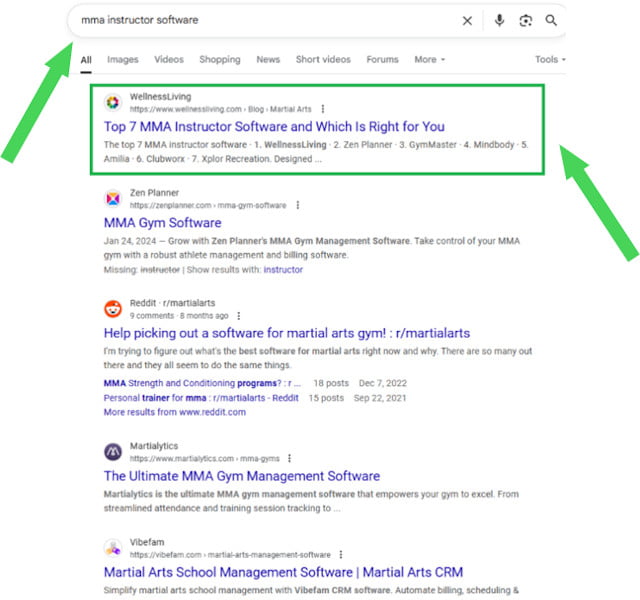
Task: Open the Top 7 MMA Instructor Software result
Action: coord(274,127)
